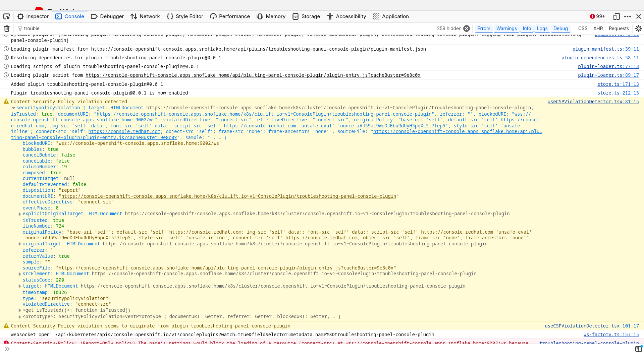Open plugin-manifest.ts:39:11 source link
Screen dimensions: 644x362
(x=605, y=49)
